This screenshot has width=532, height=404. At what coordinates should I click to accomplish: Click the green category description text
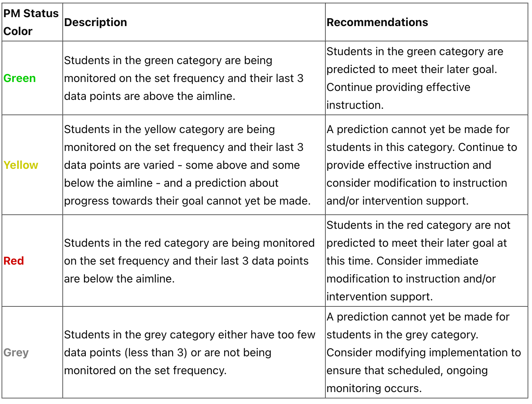pyautogui.click(x=184, y=78)
